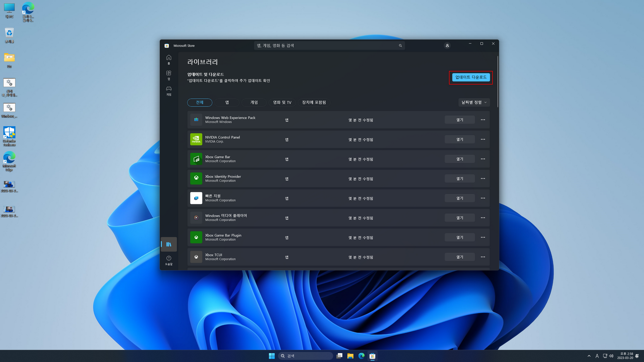Open Windows Web Experience Pack with 열기
Screen dimensions: 644x362
tap(459, 120)
